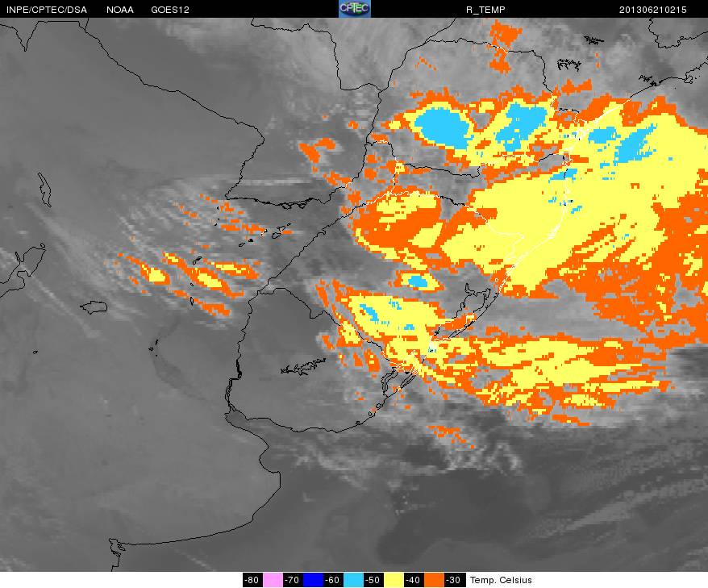This screenshot has width=708, height=588.
Task: Click the -60 legend value
Action: [333, 580]
